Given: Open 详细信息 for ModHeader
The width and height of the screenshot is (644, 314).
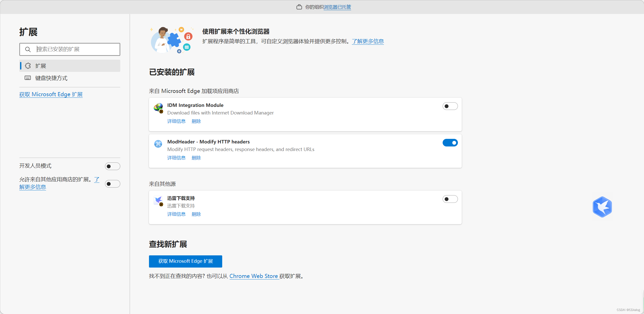Looking at the screenshot, I should [x=176, y=158].
